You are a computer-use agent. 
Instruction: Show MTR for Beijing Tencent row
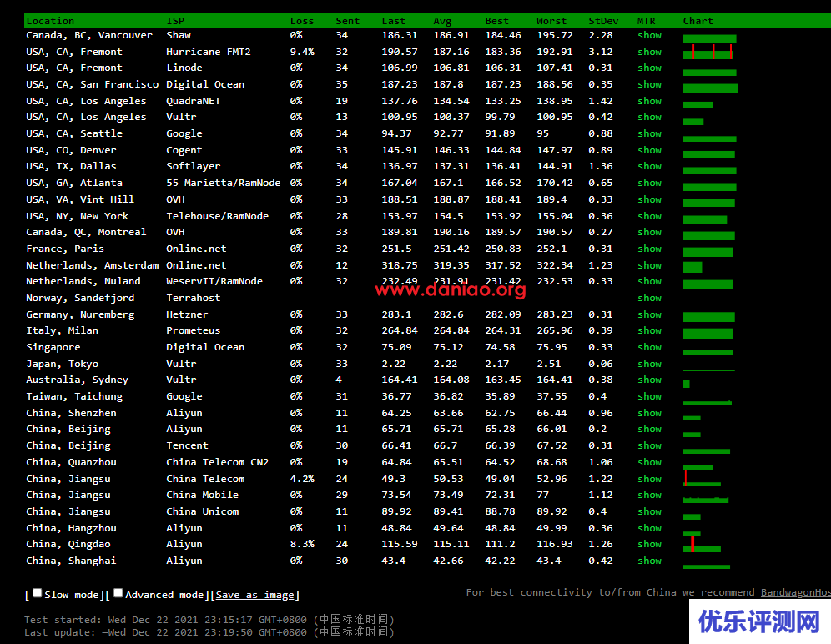649,445
